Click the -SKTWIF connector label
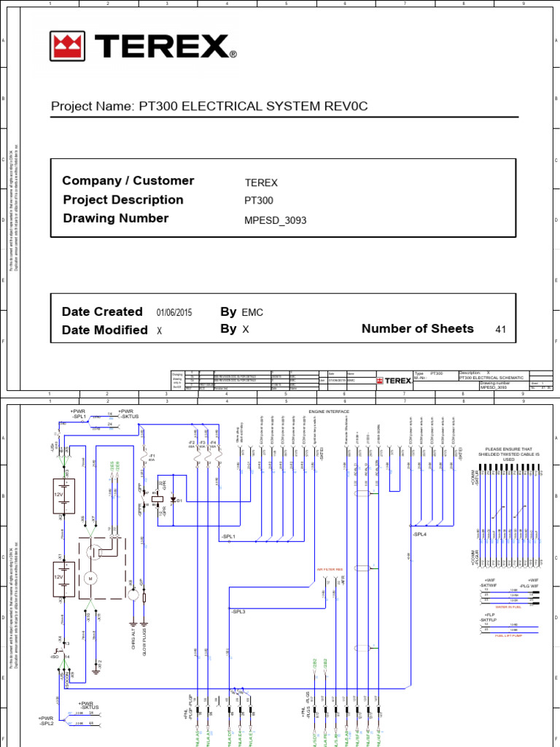Image resolution: width=560 pixels, height=747 pixels. pyautogui.click(x=488, y=585)
